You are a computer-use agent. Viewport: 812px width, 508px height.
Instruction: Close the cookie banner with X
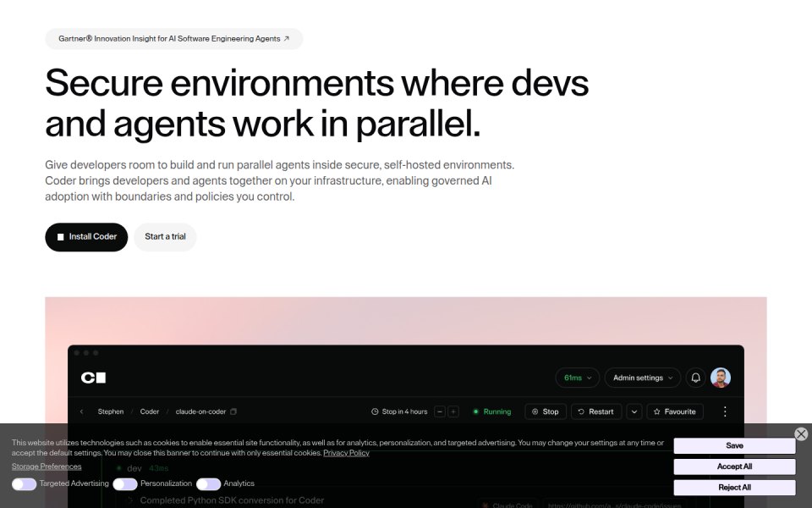[x=801, y=433]
